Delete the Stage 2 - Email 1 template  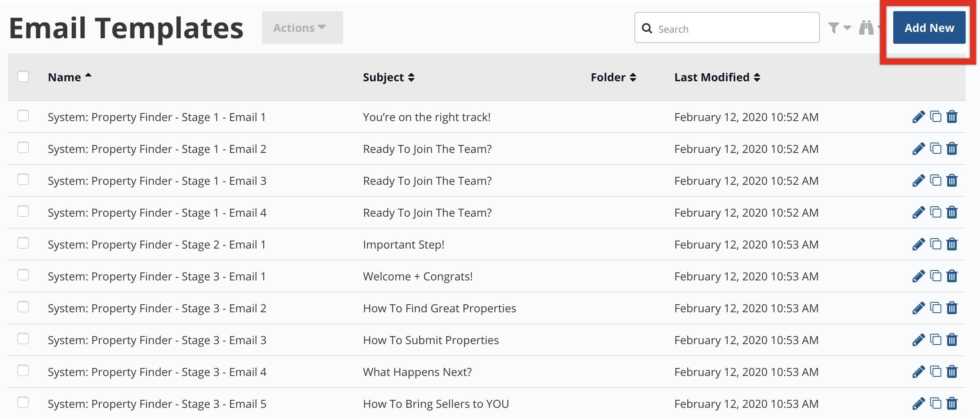(x=952, y=244)
